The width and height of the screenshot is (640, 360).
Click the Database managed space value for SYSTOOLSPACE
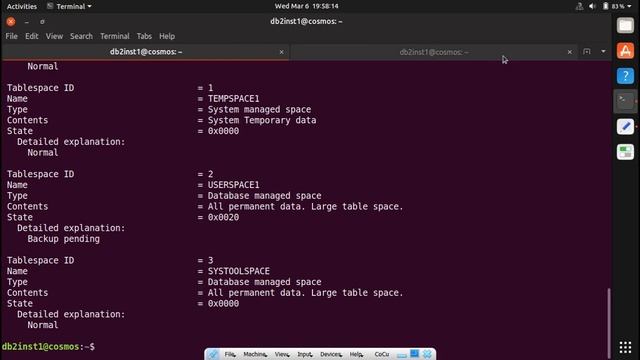pos(264,282)
